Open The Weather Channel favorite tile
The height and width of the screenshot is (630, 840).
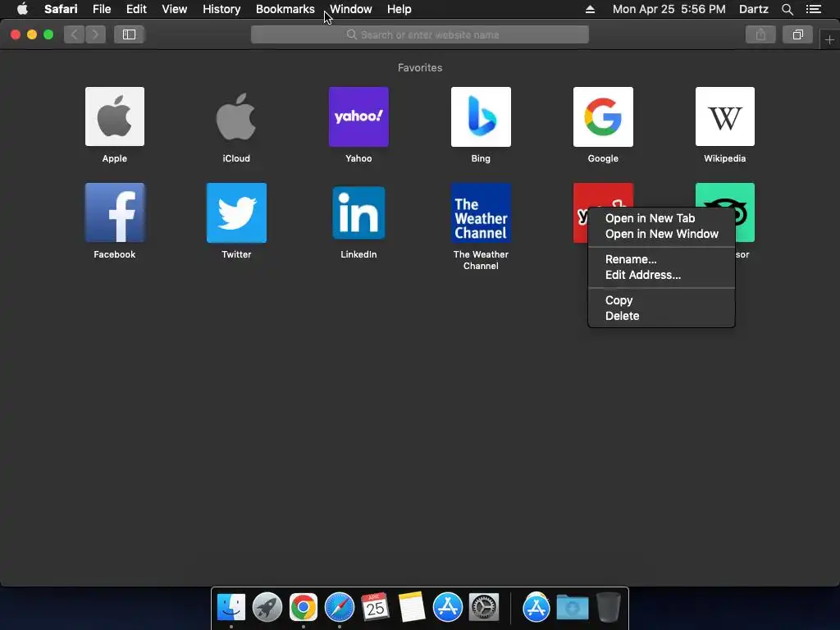click(481, 212)
